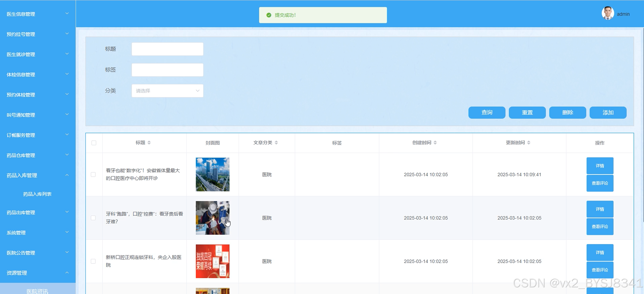The height and width of the screenshot is (294, 644).
Task: Open the red banner cover thumbnail
Action: [212, 261]
